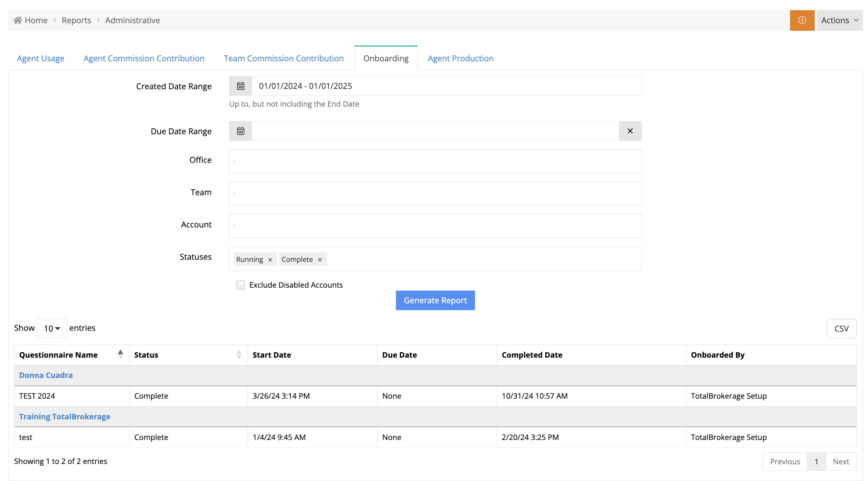Image resolution: width=868 pixels, height=481 pixels.
Task: Sort the Status column
Action: point(239,354)
